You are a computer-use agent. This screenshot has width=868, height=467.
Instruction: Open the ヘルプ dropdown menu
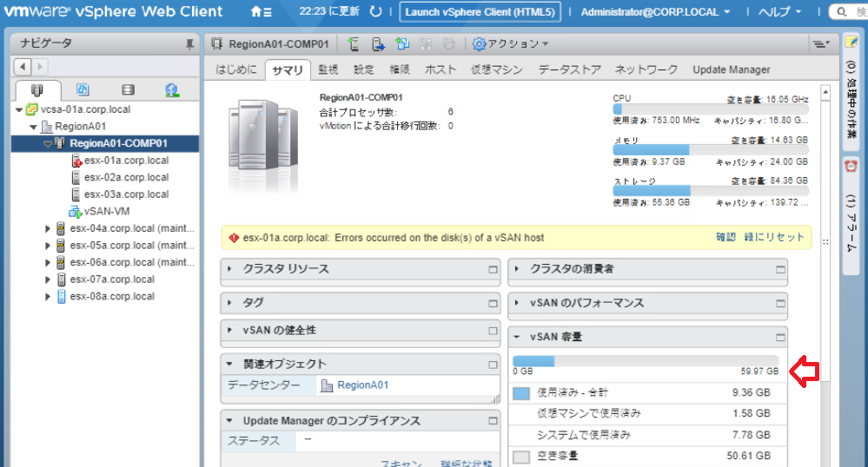click(x=779, y=11)
